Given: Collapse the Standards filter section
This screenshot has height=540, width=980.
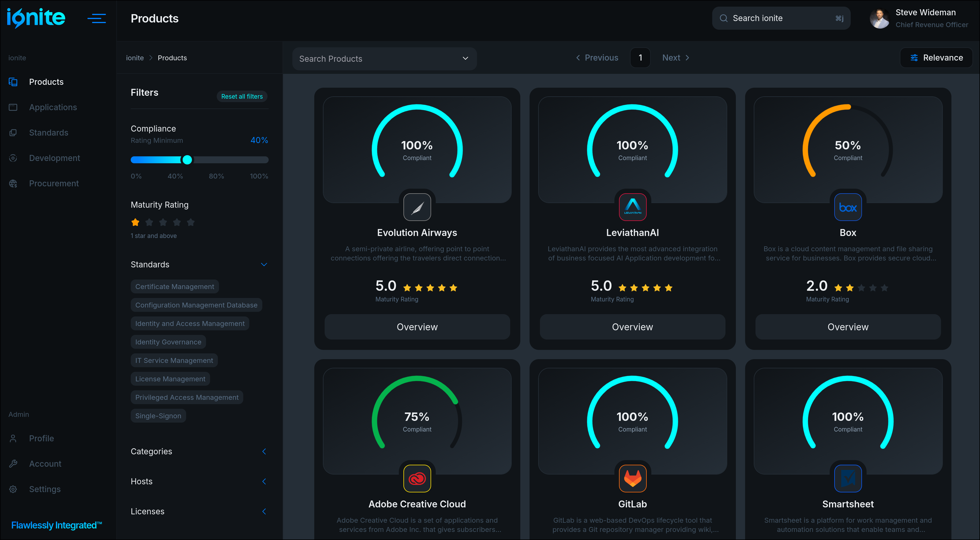Looking at the screenshot, I should pos(264,264).
